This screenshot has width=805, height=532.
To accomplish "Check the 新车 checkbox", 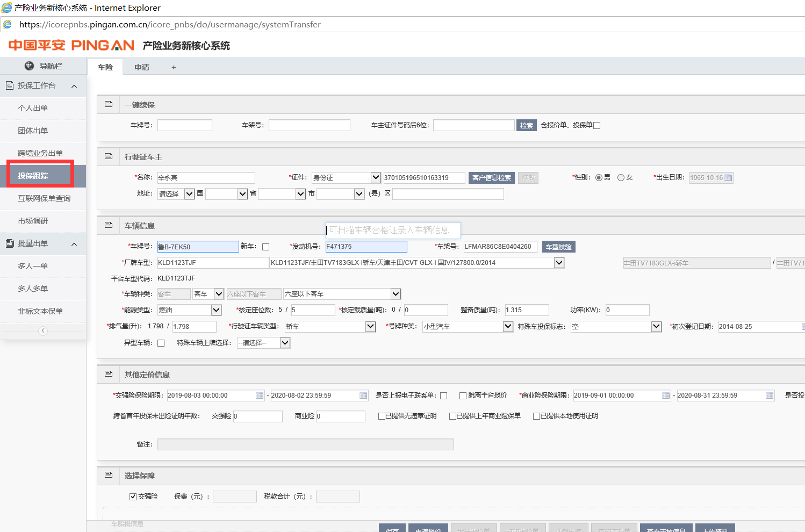I will (x=265, y=247).
